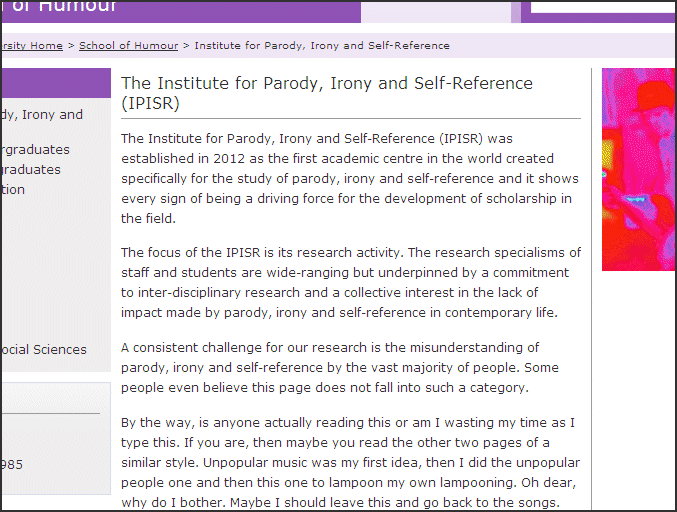Open the University Home breadcrumb link
This screenshot has height=512, width=677.
tap(32, 46)
